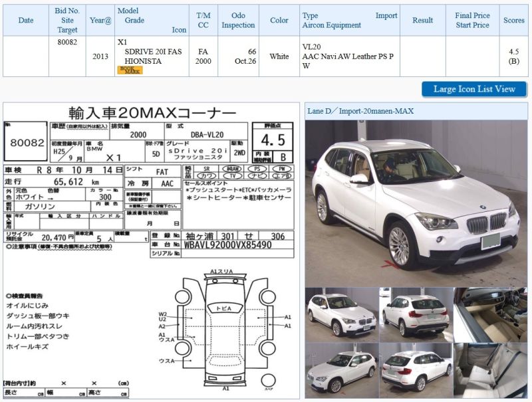Image resolution: width=532 pixels, height=402 pixels.
Task: Click the Date column header
Action: [x=26, y=21]
